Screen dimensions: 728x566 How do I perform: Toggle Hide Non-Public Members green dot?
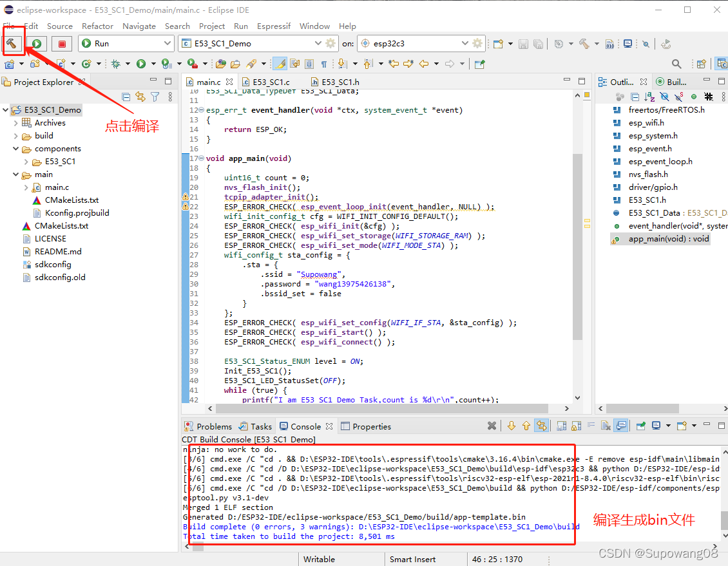click(x=694, y=97)
